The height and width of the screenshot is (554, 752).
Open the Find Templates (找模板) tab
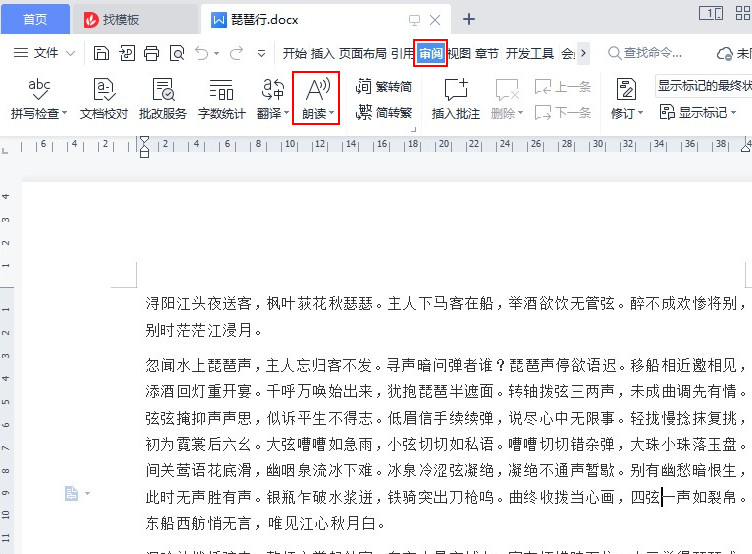pos(134,20)
